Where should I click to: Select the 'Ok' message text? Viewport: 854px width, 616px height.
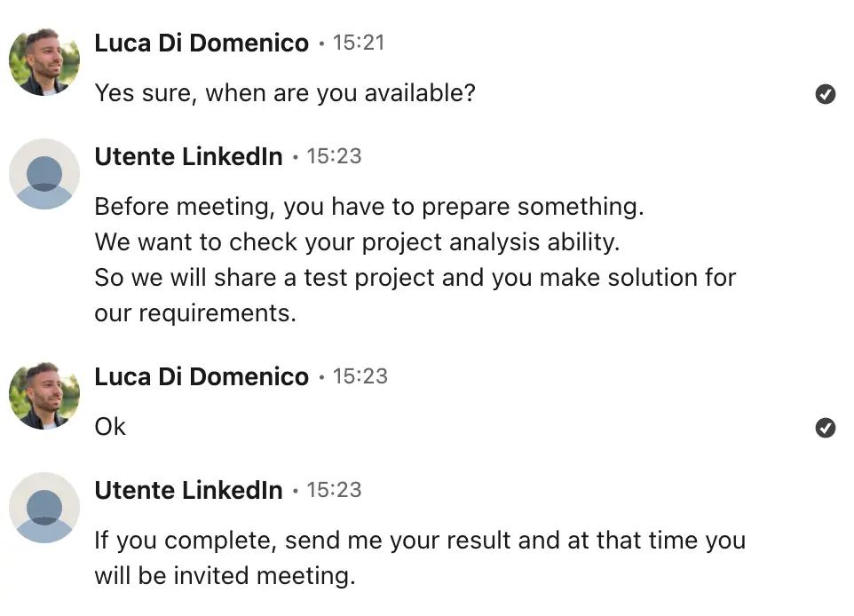(110, 426)
